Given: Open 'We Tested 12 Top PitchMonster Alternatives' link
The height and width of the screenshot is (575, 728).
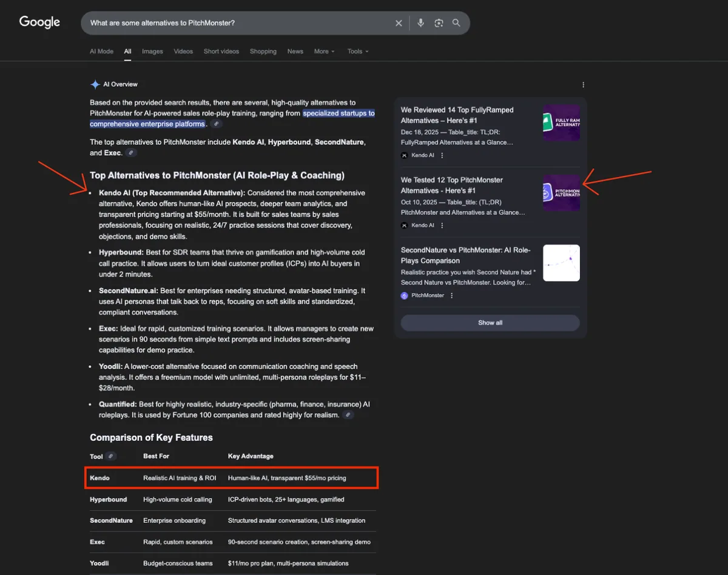Looking at the screenshot, I should click(453, 185).
